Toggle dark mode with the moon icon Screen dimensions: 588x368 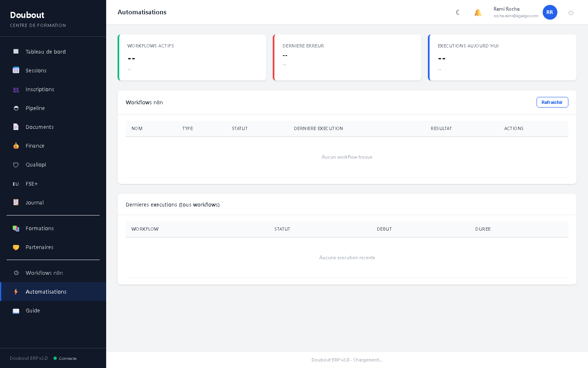click(458, 12)
